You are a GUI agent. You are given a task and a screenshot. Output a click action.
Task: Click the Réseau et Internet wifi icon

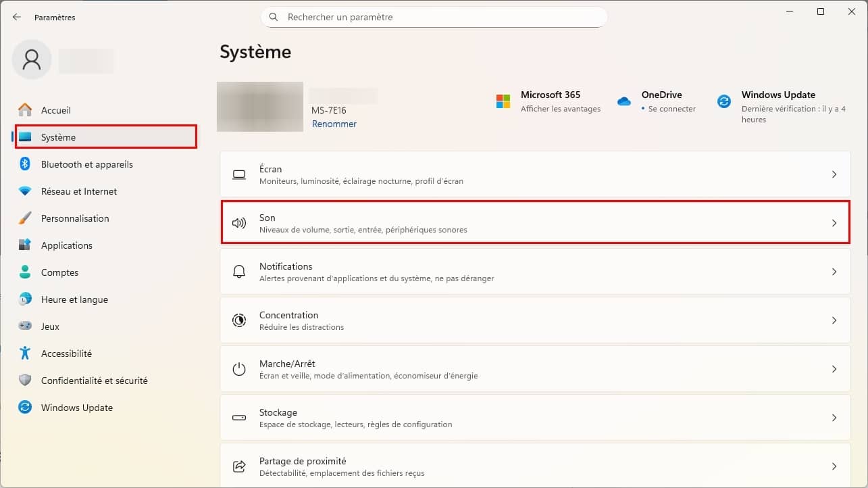point(25,191)
